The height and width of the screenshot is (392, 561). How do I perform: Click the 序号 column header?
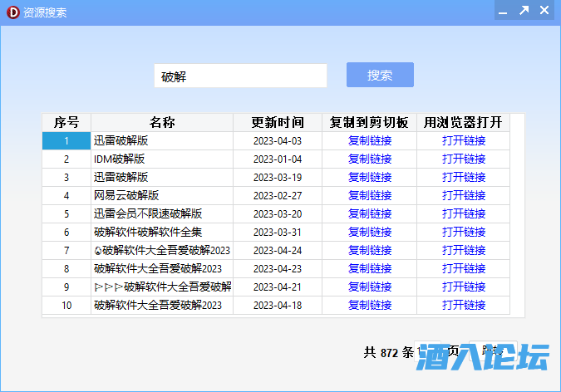tap(66, 123)
